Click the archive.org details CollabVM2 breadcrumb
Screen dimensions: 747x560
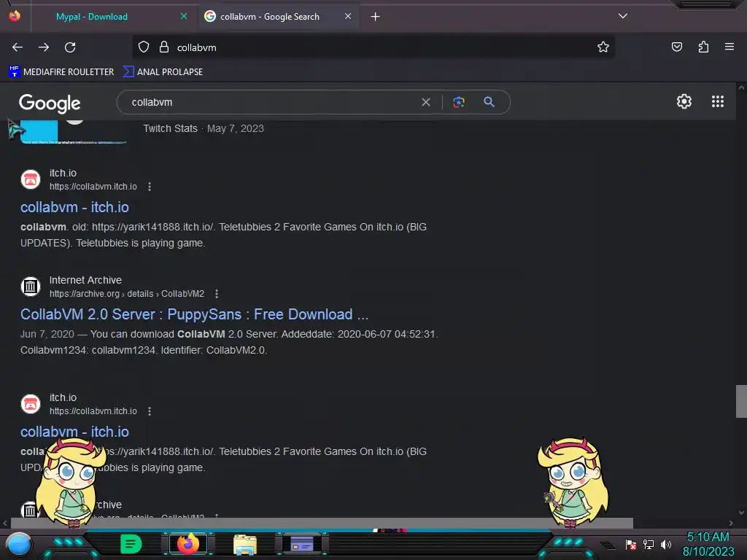(127, 294)
